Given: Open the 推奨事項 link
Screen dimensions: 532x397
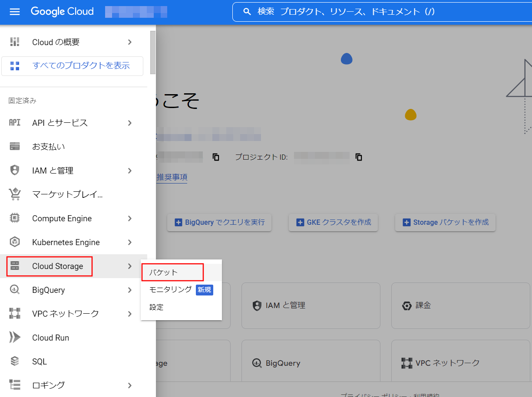Looking at the screenshot, I should (172, 177).
